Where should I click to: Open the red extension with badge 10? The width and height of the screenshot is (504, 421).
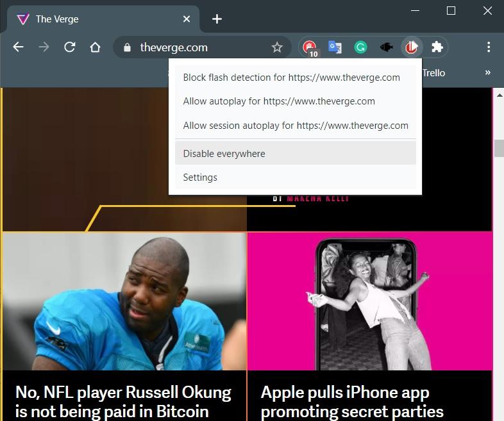(x=310, y=48)
